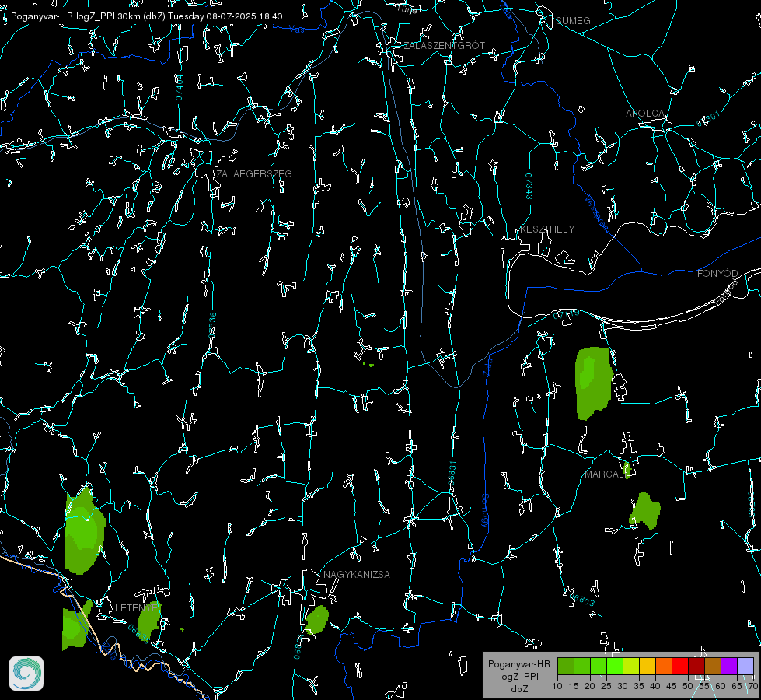Pick the yellow-green 30–35 dBZ swatch
Viewport: 761px width, 700px height.
(631, 666)
